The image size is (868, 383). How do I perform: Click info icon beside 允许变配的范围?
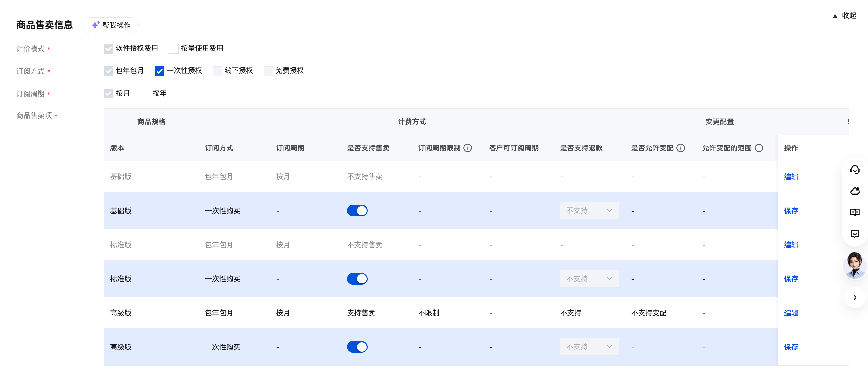tap(759, 148)
